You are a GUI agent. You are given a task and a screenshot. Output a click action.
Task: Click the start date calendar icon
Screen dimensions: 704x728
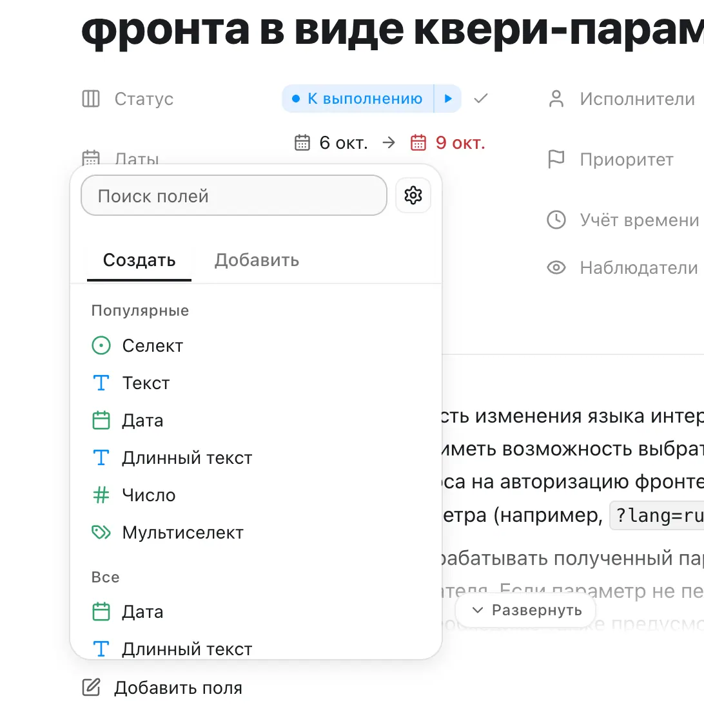[x=302, y=142]
